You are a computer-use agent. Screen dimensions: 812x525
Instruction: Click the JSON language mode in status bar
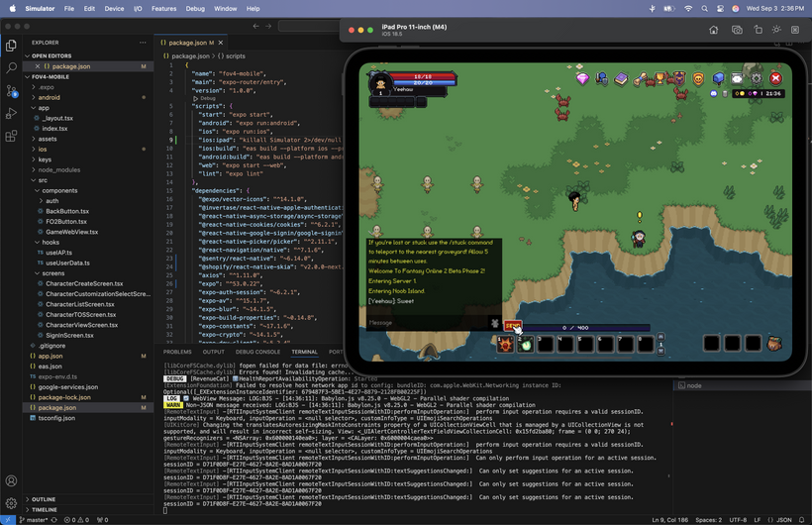click(x=784, y=520)
